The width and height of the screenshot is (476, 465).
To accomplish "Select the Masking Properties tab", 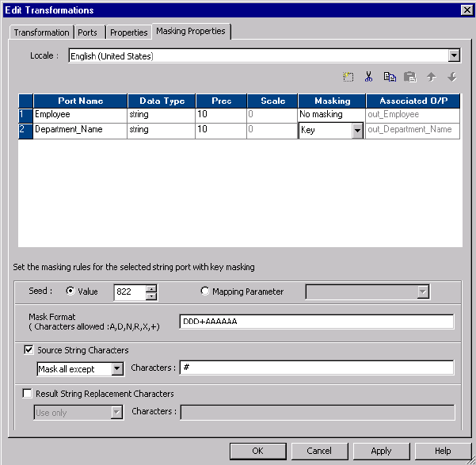I will point(191,31).
